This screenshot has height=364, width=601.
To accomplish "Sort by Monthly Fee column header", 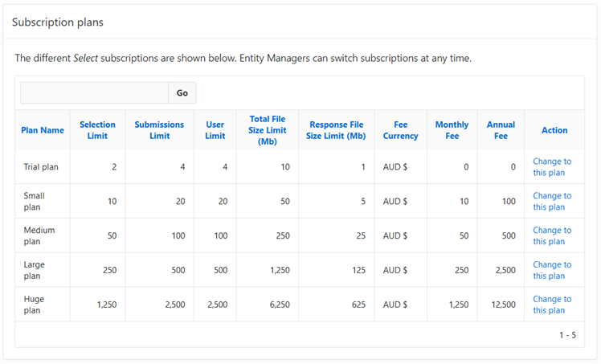I will click(452, 130).
